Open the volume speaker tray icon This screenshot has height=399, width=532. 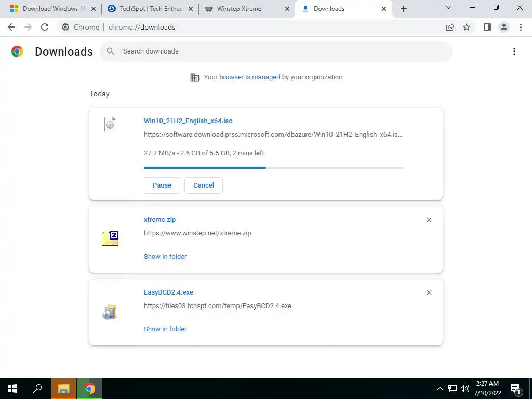click(x=465, y=389)
